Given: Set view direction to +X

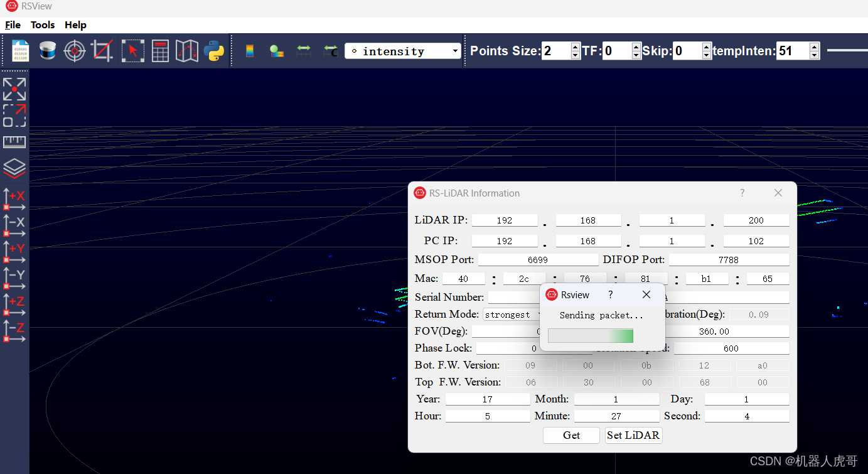Looking at the screenshot, I should click(x=14, y=198).
